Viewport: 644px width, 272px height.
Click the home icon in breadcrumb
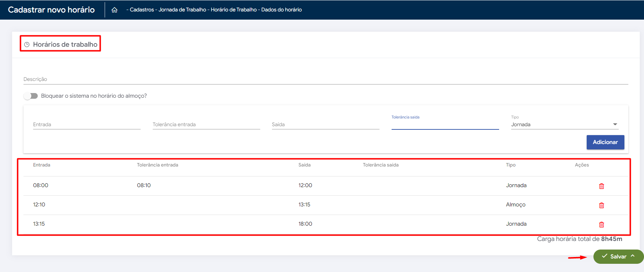tap(114, 10)
